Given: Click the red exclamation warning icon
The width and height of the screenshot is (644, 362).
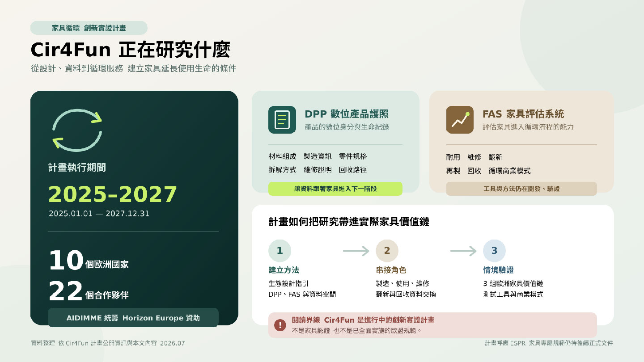Looking at the screenshot, I should pyautogui.click(x=280, y=325).
